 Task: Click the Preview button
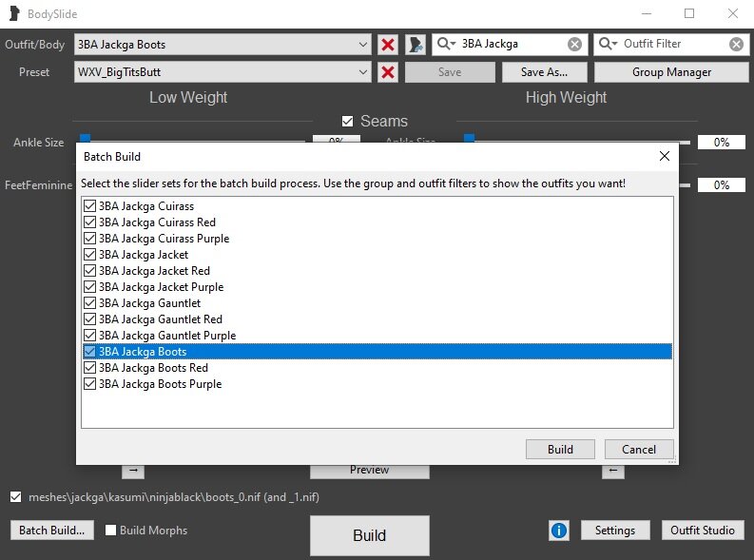tap(369, 471)
